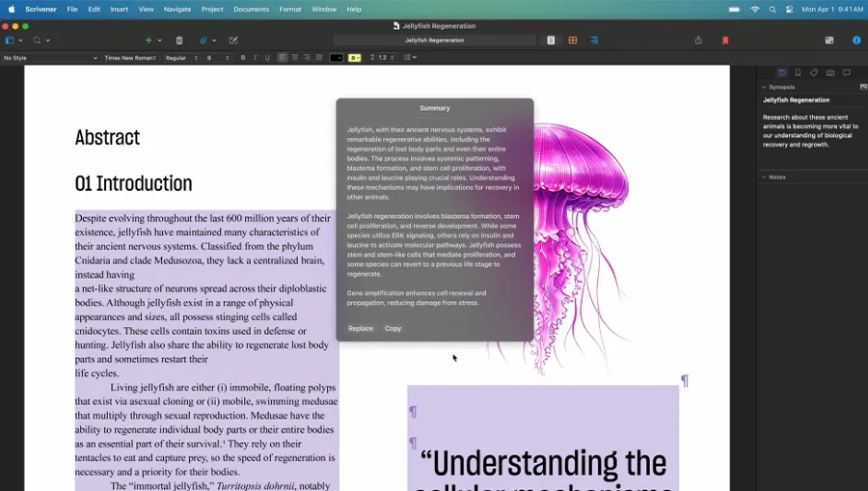Click the search magnifier icon in toolbar
Image resolution: width=868 pixels, height=491 pixels.
(37, 41)
